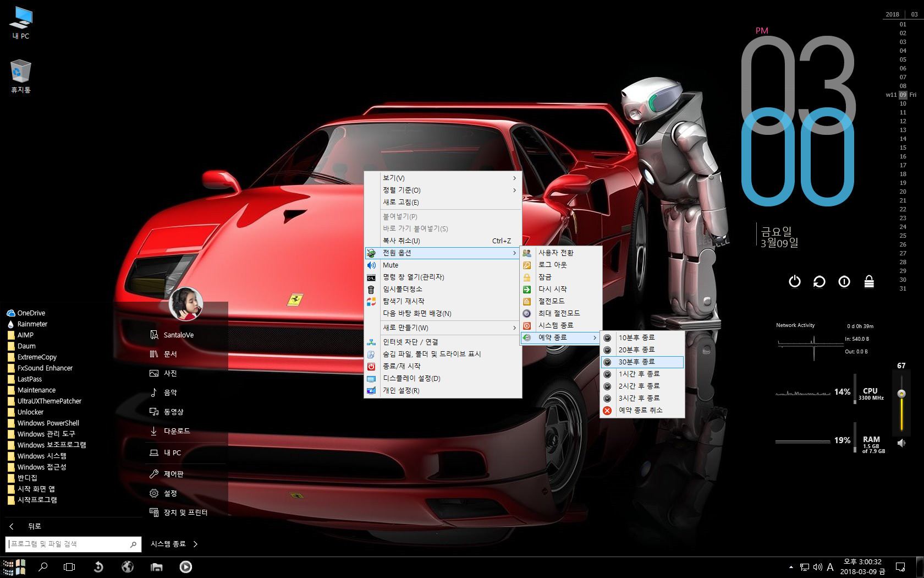Click the user avatar picture
This screenshot has height=578, width=924.
(x=186, y=304)
